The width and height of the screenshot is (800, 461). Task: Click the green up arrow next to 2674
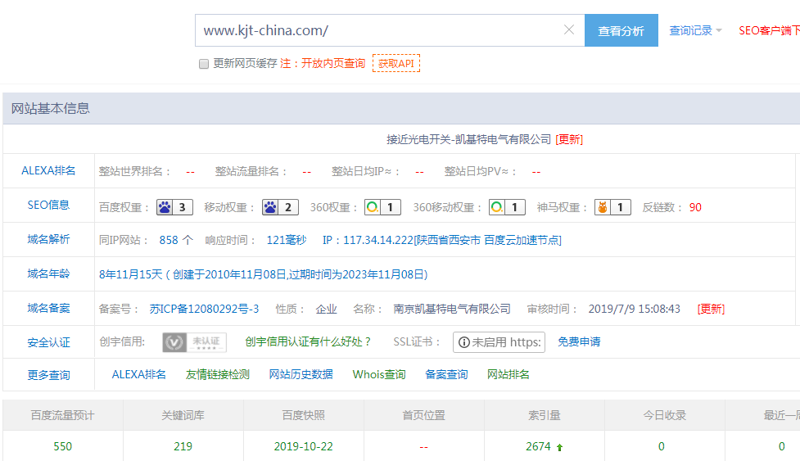pyautogui.click(x=560, y=447)
